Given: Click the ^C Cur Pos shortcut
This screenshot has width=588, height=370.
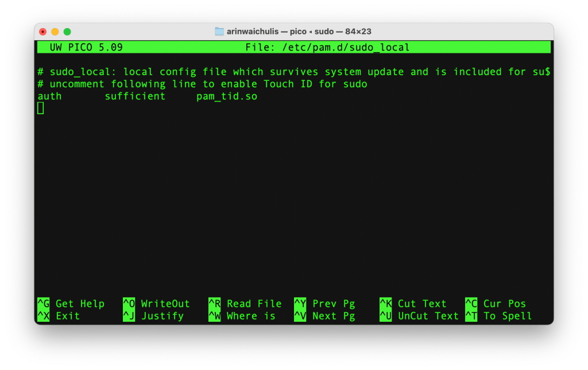Looking at the screenshot, I should coord(496,303).
